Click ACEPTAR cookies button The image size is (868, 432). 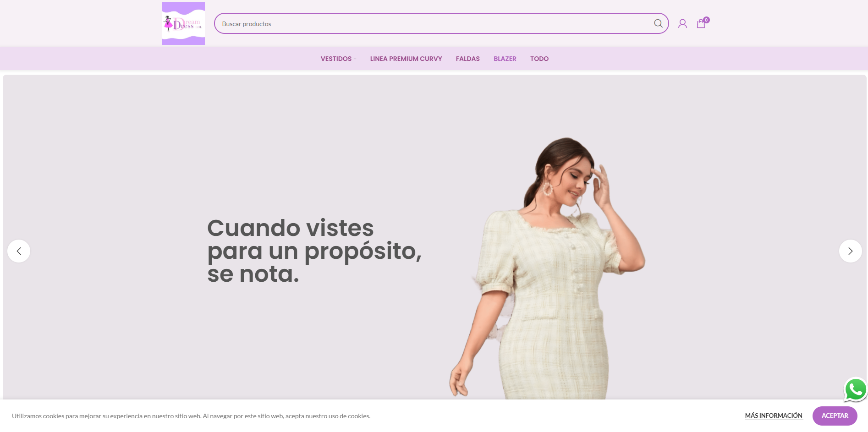tap(835, 416)
